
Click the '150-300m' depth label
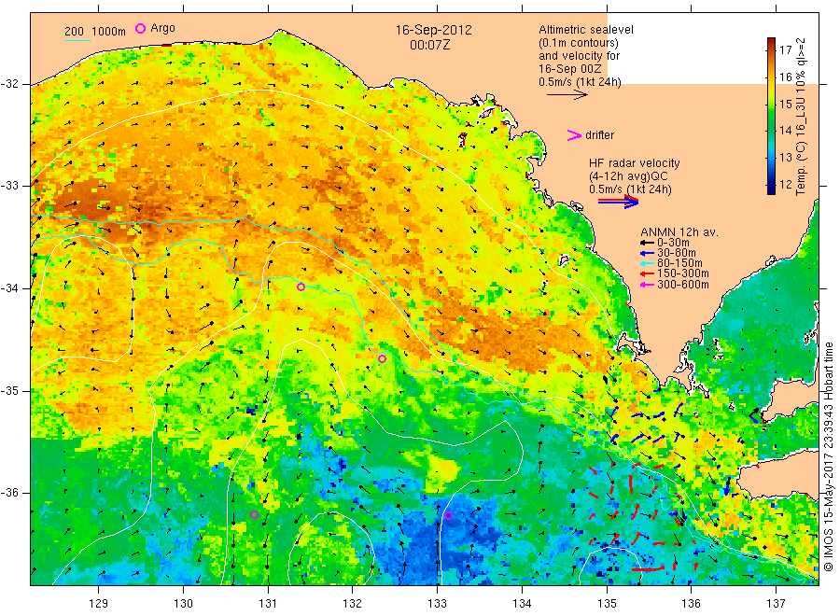(683, 273)
